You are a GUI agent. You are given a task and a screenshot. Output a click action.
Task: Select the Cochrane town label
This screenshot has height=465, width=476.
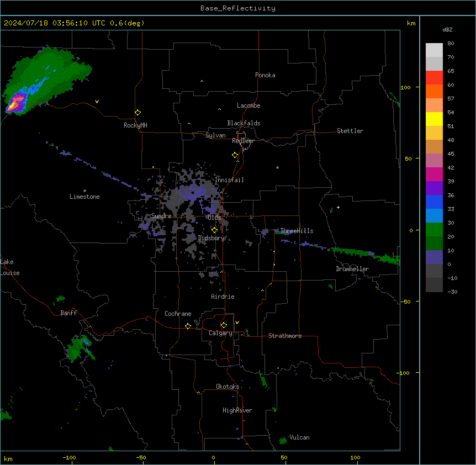pos(178,314)
